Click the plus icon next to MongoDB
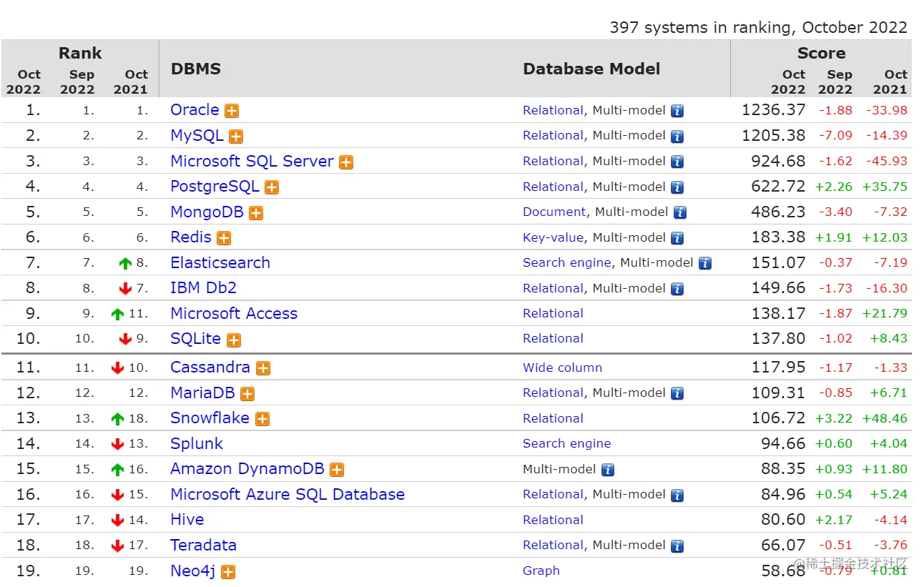The image size is (924, 587). (256, 213)
